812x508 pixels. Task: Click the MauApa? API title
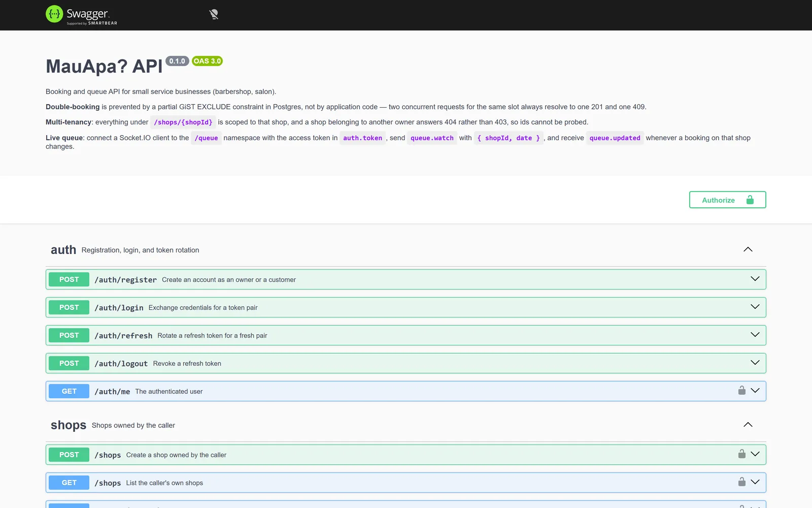pyautogui.click(x=104, y=67)
